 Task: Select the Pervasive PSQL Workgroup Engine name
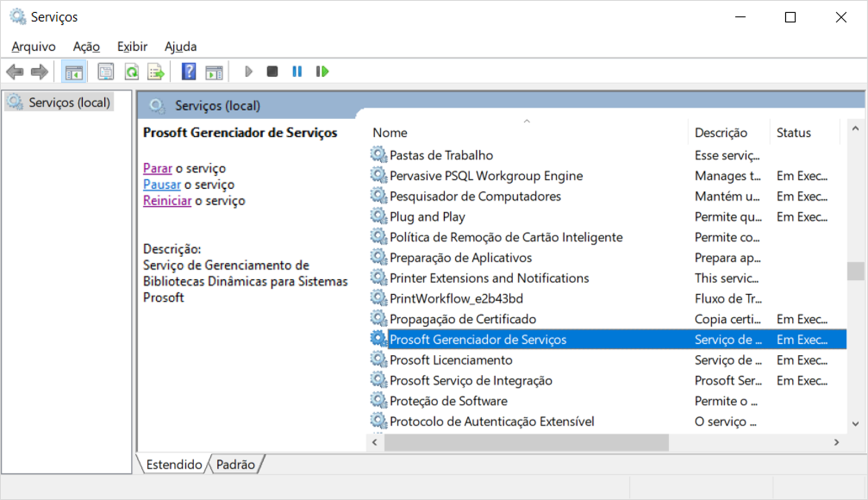pos(486,175)
